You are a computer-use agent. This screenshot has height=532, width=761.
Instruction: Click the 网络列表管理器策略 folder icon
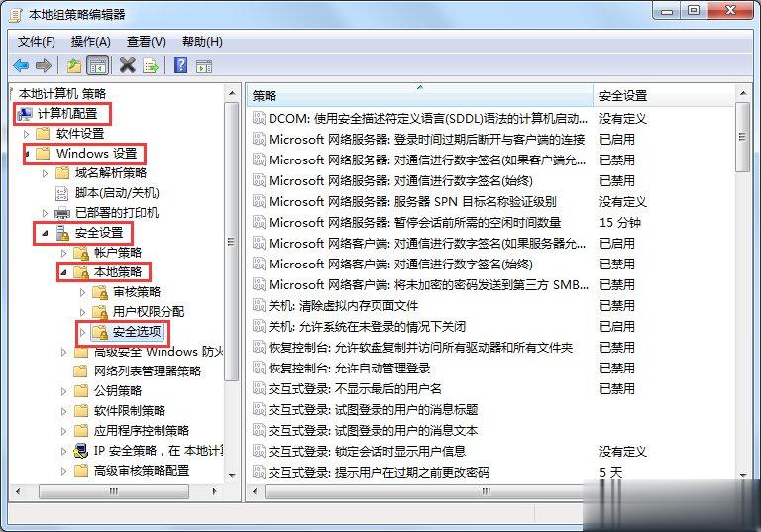81,372
